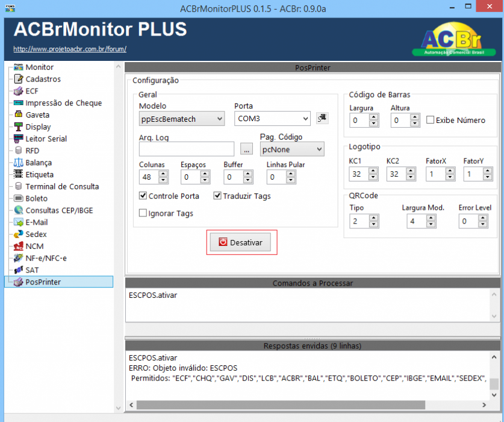This screenshot has width=504, height=422.
Task: Select the Boleto tree item label
Action: pos(36,198)
